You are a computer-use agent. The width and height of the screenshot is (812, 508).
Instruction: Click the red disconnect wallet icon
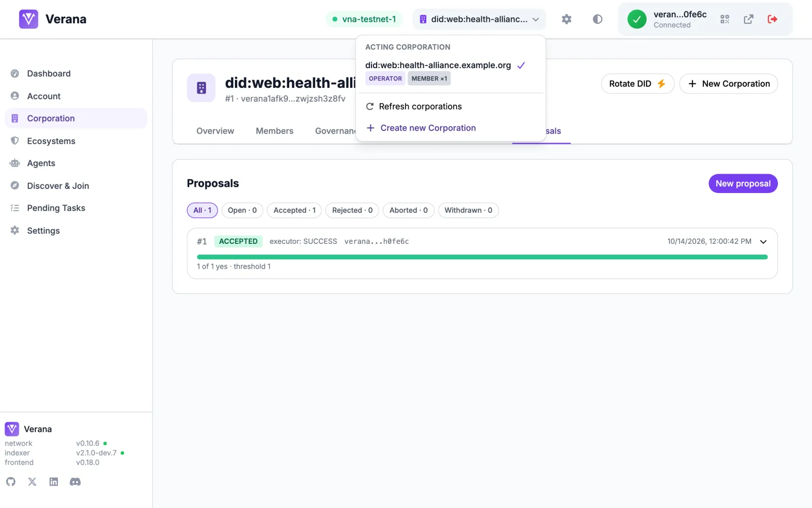[x=772, y=19]
